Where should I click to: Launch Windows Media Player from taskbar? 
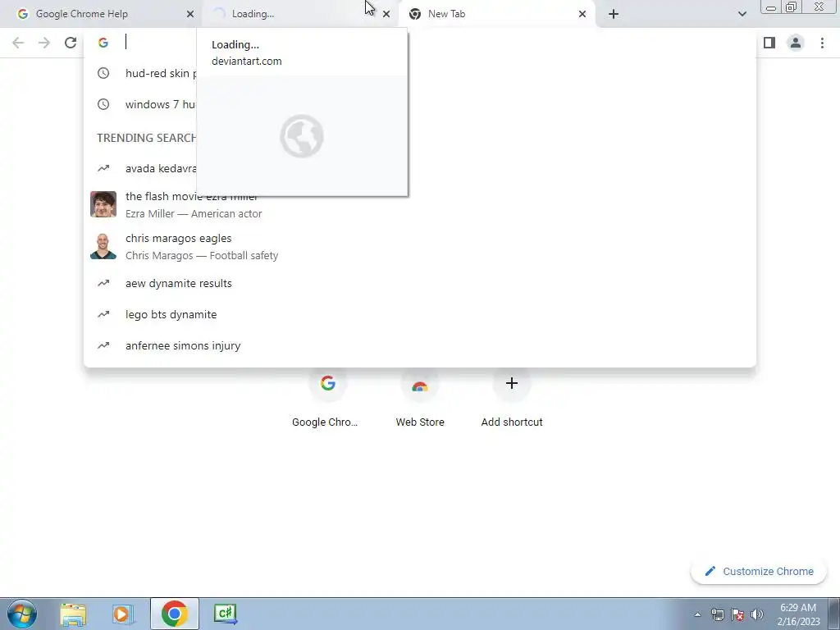(123, 614)
